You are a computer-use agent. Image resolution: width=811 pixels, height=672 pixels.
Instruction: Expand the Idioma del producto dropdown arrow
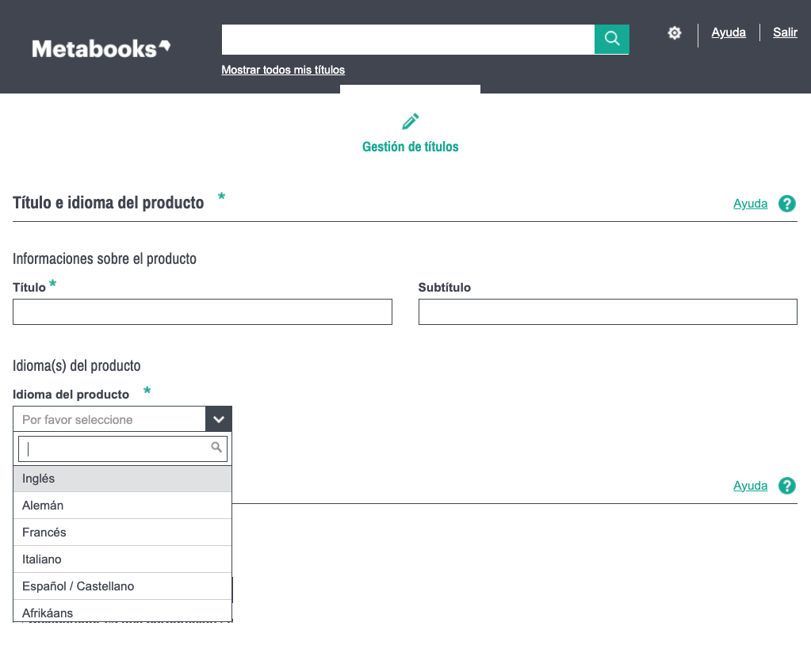[219, 419]
